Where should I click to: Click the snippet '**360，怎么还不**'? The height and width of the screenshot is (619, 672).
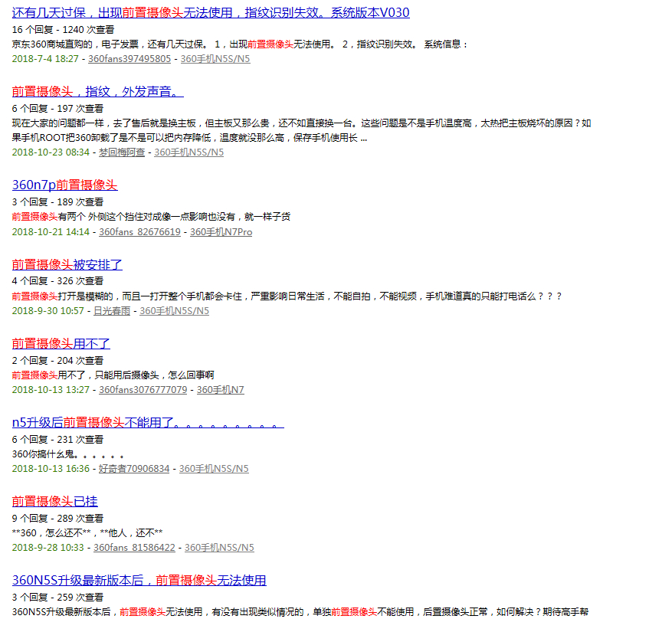[x=87, y=533]
